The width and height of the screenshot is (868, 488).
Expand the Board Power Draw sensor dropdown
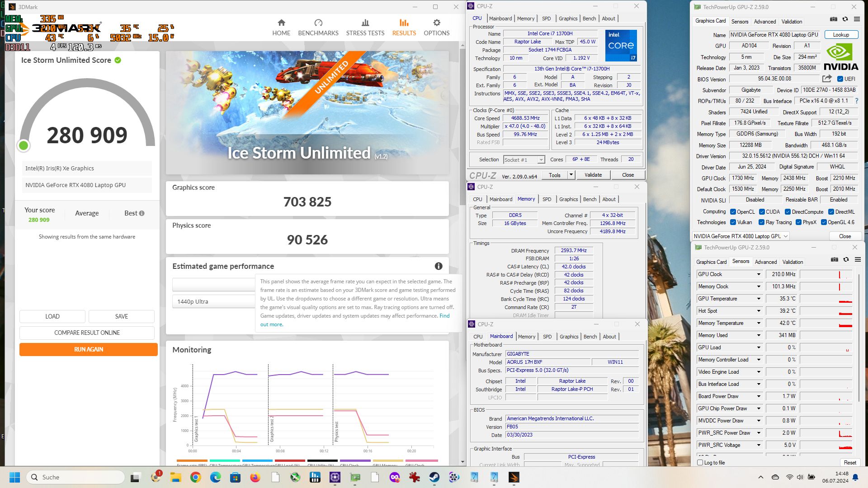(x=759, y=396)
